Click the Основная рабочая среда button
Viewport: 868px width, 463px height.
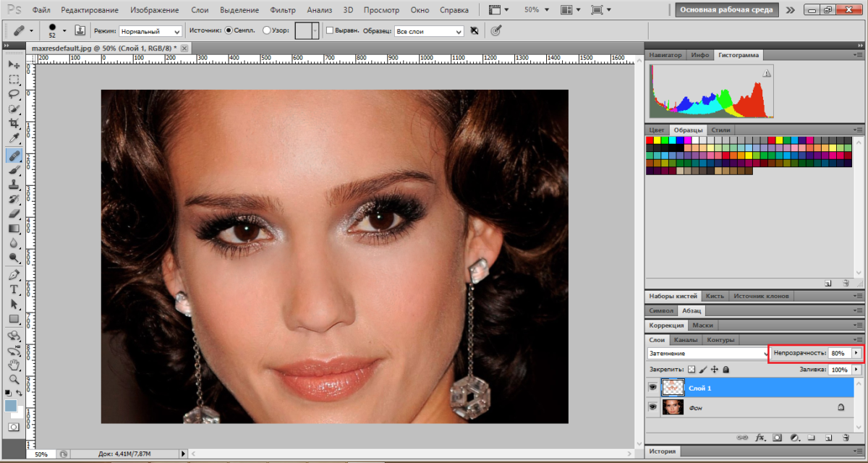pos(727,10)
